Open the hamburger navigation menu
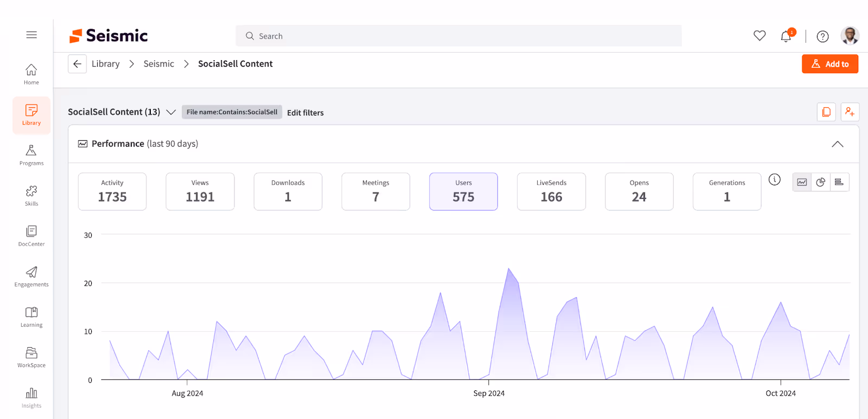Viewport: 868px width, 419px height. click(x=31, y=35)
